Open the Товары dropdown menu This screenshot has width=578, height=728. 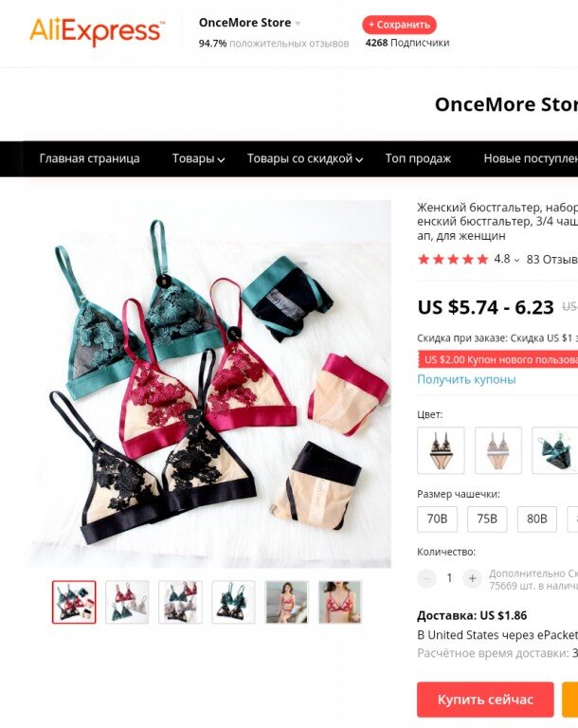point(198,159)
